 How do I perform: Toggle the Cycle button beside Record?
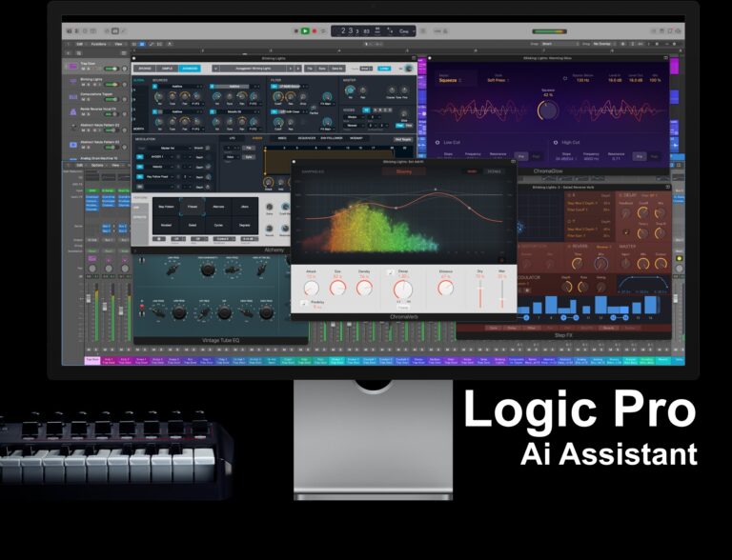324,30
